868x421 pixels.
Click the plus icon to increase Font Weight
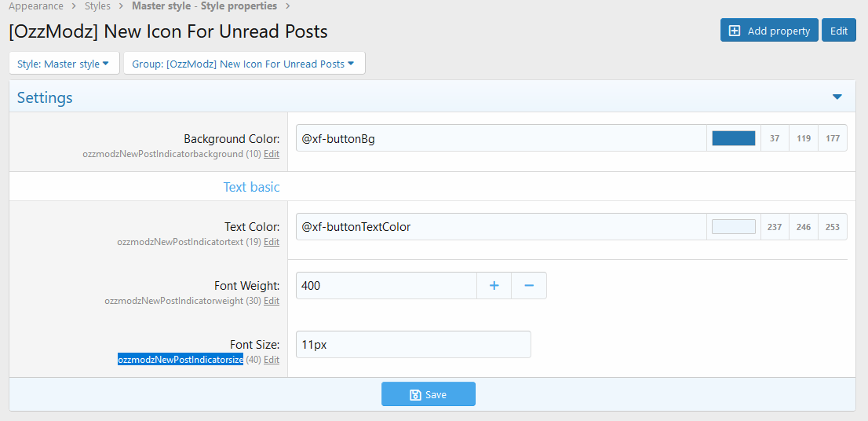(494, 286)
